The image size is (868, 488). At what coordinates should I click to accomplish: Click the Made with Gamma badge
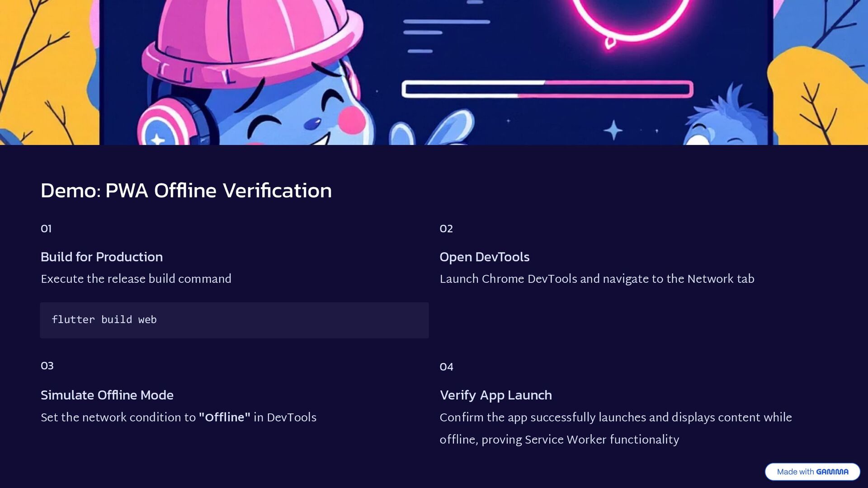(812, 472)
